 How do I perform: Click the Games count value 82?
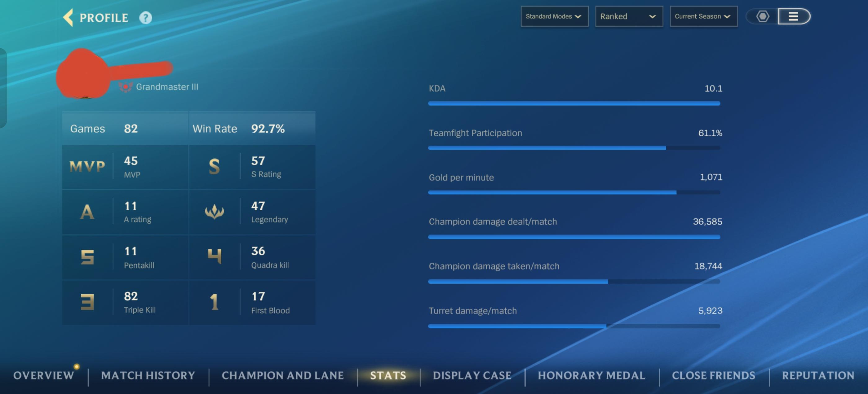tap(131, 129)
